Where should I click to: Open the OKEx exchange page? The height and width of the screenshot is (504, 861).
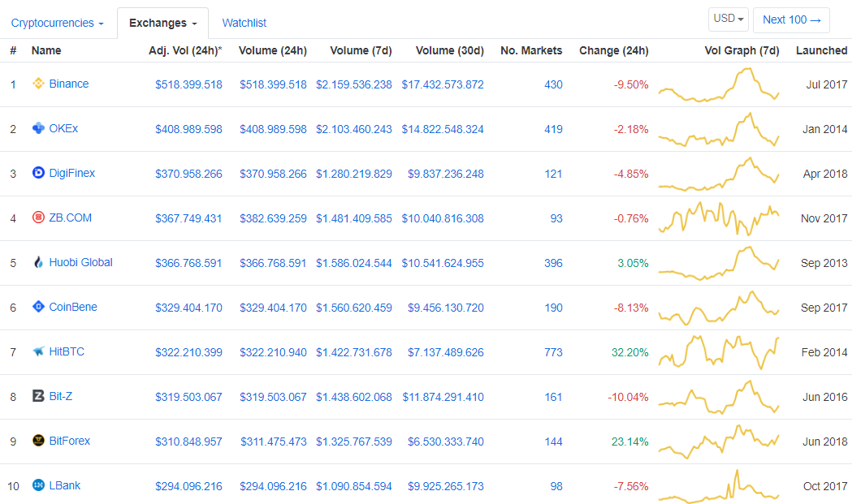coord(63,128)
